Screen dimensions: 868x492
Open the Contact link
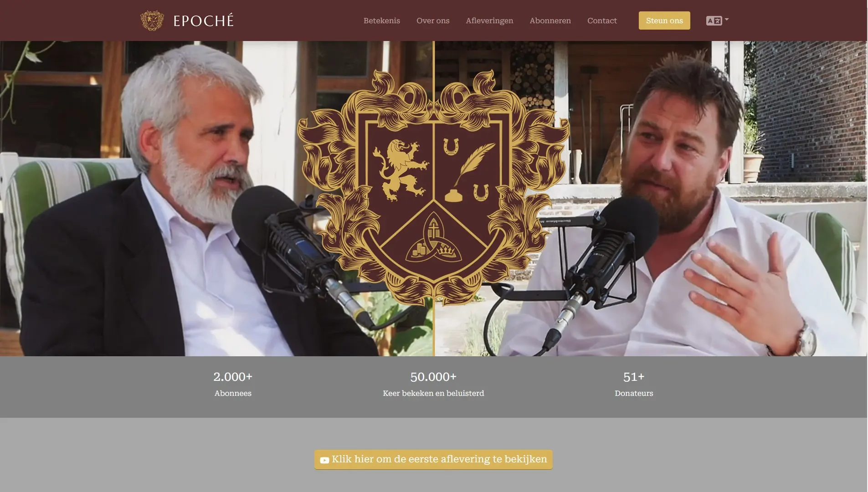(602, 20)
